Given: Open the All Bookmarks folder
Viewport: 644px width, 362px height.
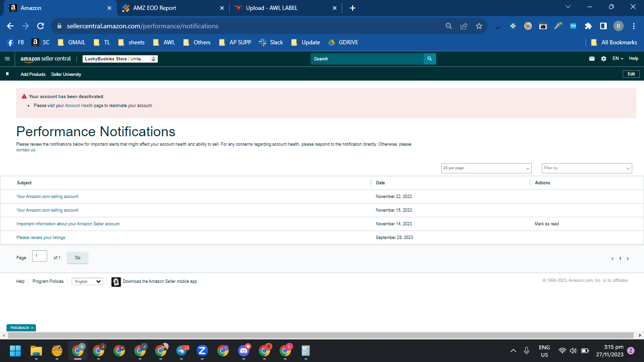Looking at the screenshot, I should (x=614, y=42).
